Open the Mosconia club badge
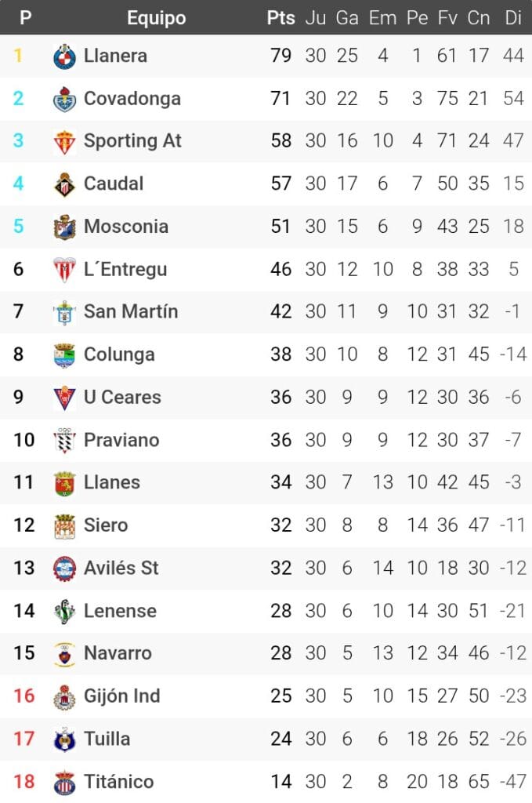Image resolution: width=532 pixels, height=803 pixels. point(64,227)
